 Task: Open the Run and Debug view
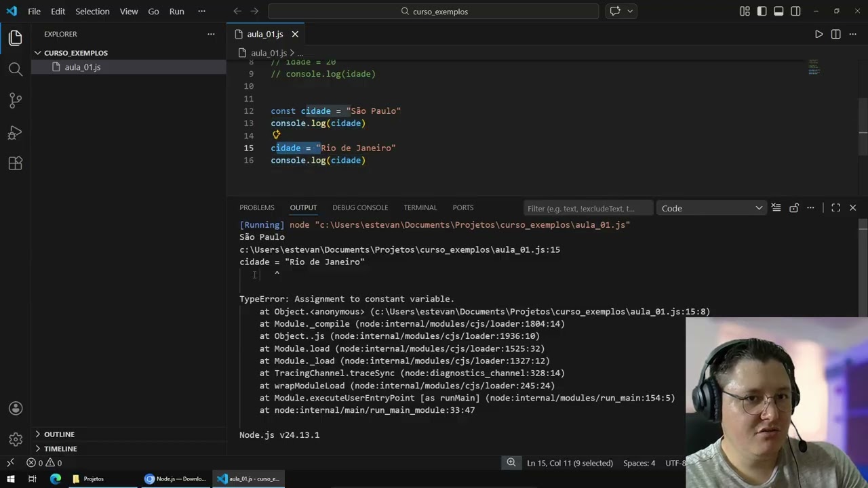(15, 132)
